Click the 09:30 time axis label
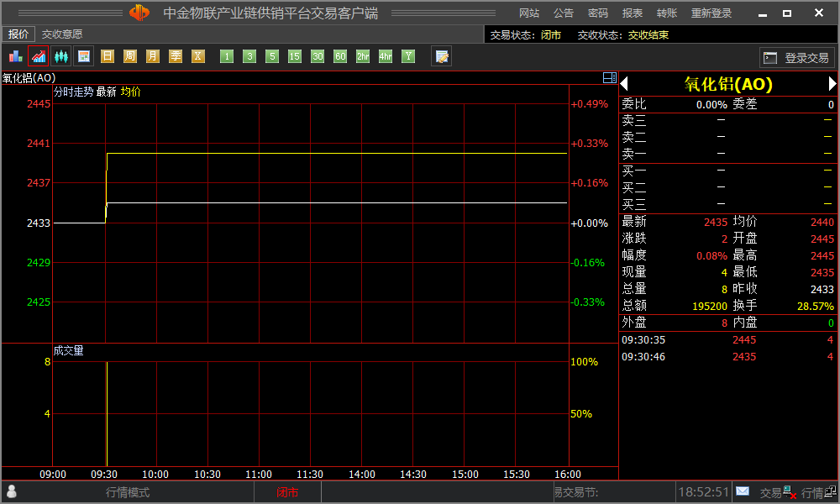This screenshot has height=504, width=840. (104, 474)
